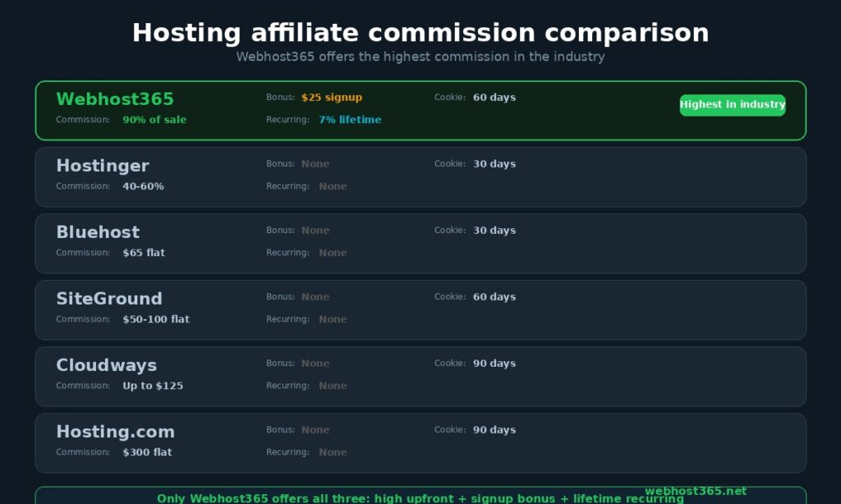Image resolution: width=841 pixels, height=504 pixels.
Task: Select the Hosting.com row
Action: pos(420,442)
